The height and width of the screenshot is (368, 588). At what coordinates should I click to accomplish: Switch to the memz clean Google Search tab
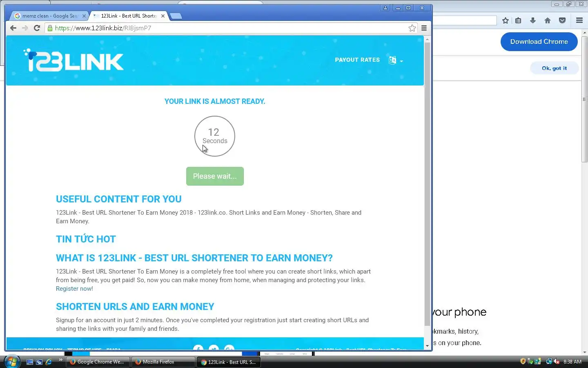point(49,16)
